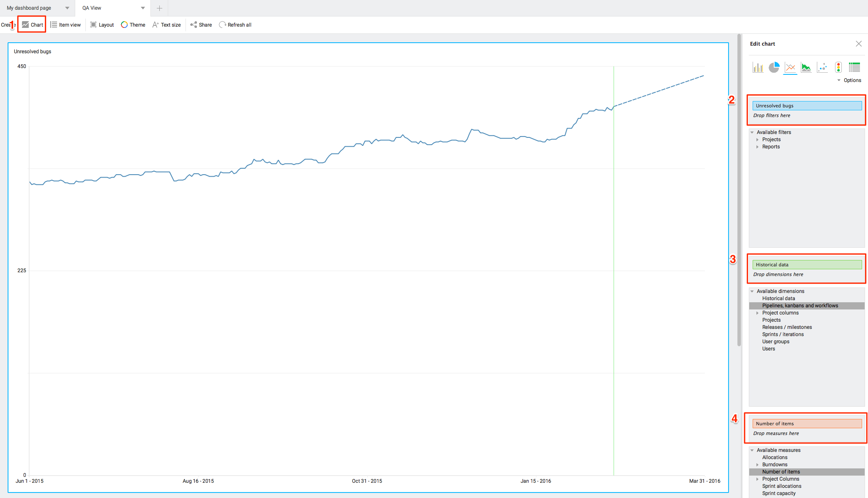The width and height of the screenshot is (868, 498).
Task: Add a new dashboard tab with plus
Action: [x=159, y=8]
